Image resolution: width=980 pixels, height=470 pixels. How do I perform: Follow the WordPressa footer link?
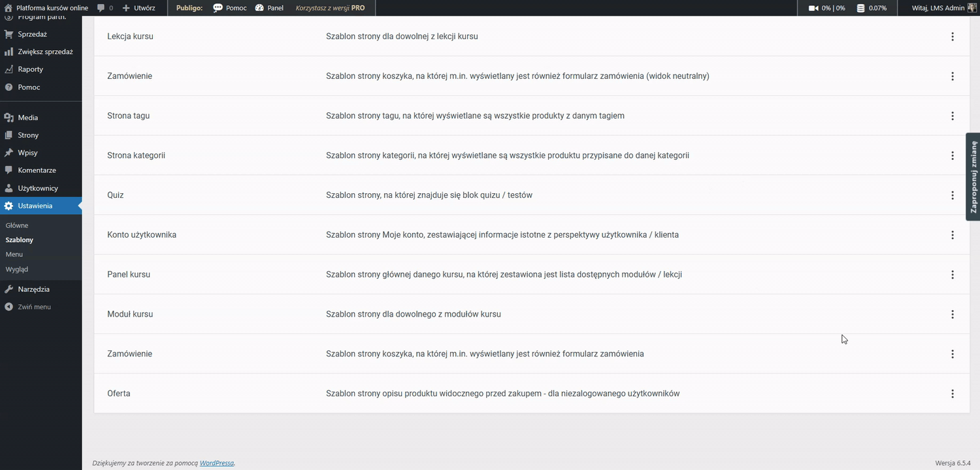216,463
